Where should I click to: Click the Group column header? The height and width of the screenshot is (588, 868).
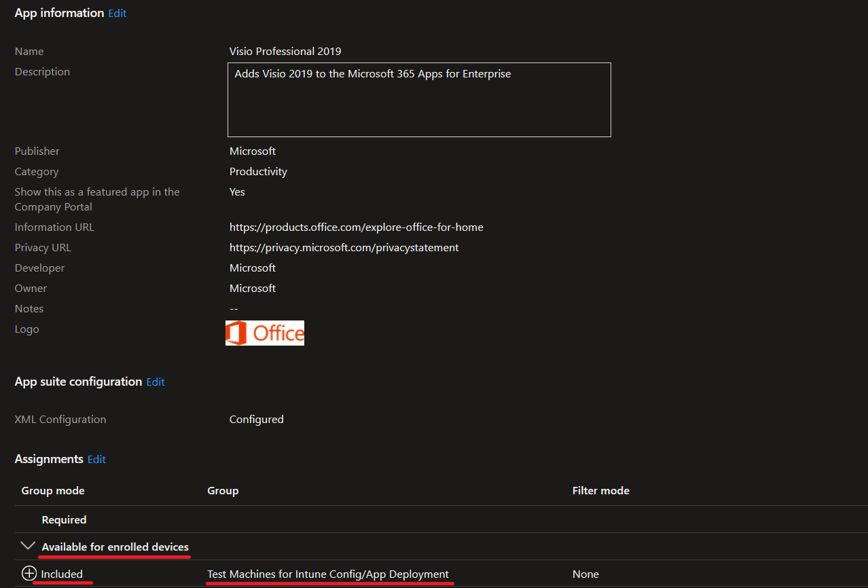(x=223, y=491)
